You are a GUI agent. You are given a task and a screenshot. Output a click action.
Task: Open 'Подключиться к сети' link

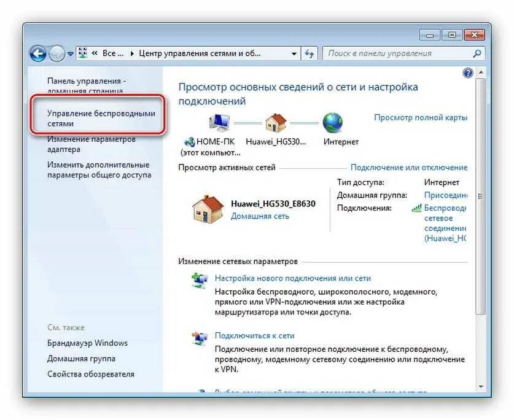[x=254, y=335]
